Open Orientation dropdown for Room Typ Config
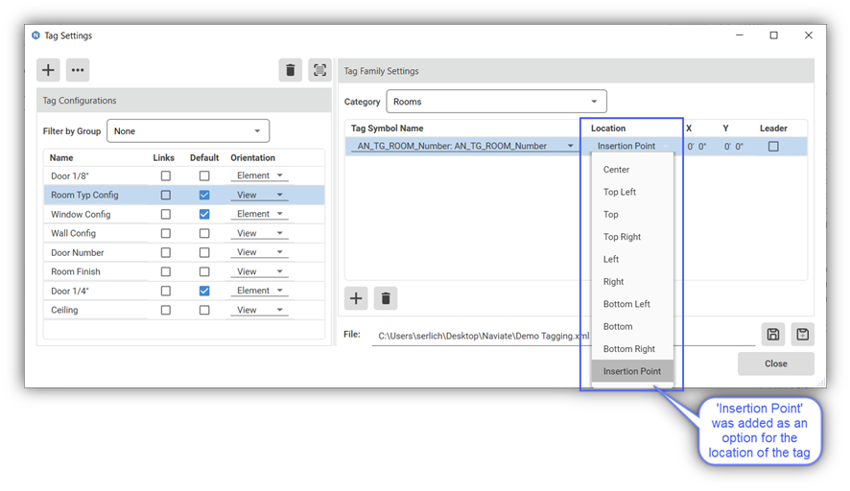This screenshot has height=491, width=850. [259, 195]
